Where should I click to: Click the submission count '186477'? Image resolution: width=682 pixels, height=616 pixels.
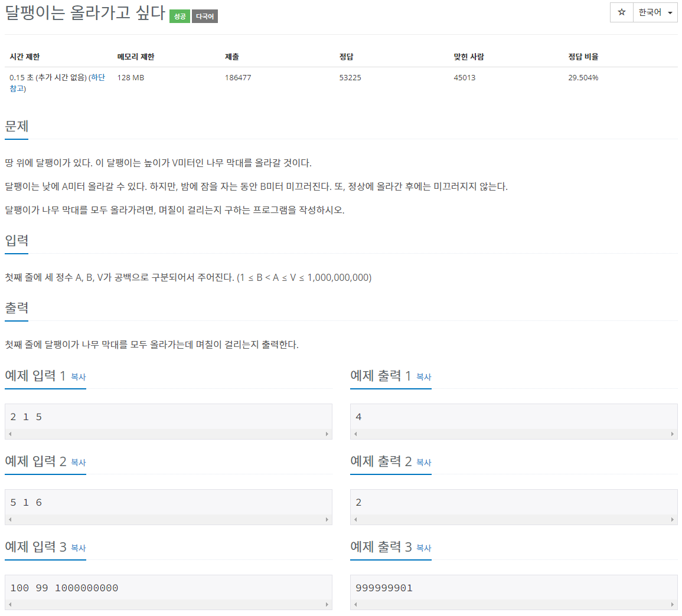click(238, 77)
